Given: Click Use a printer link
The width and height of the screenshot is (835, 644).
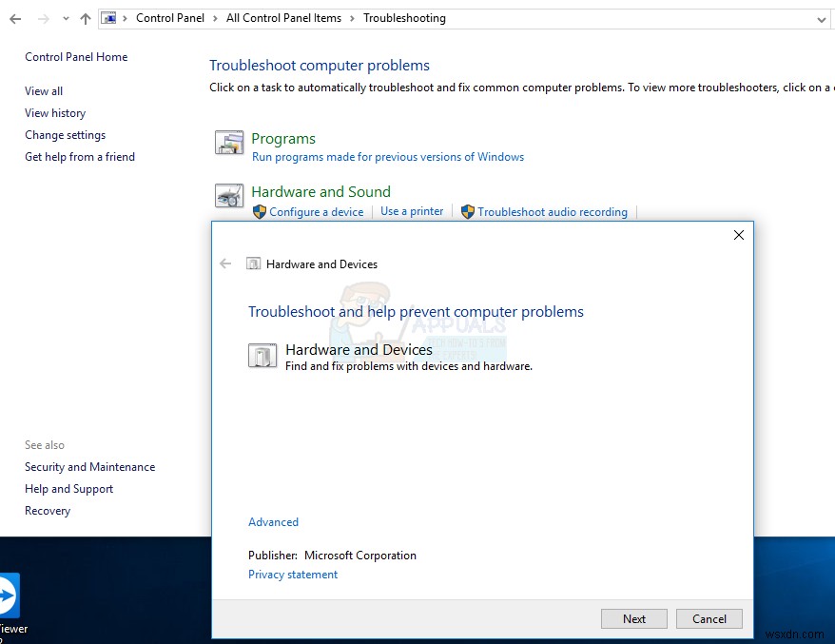Looking at the screenshot, I should pos(412,211).
